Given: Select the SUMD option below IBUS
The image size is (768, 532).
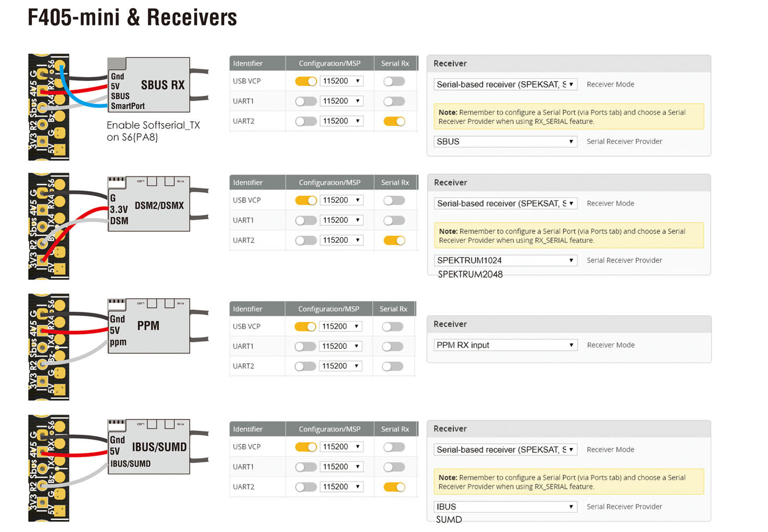Looking at the screenshot, I should point(449,519).
